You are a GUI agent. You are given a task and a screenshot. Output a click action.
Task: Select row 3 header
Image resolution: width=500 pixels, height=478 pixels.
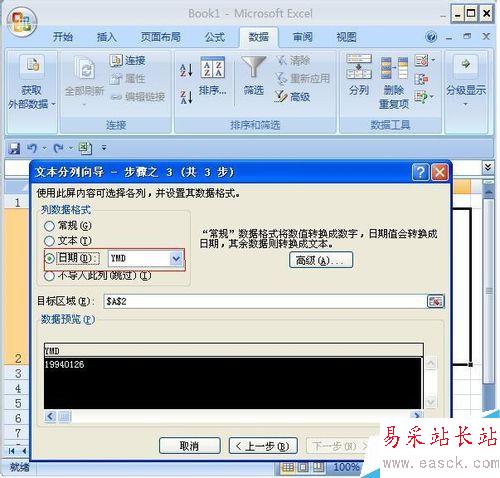pos(18,373)
